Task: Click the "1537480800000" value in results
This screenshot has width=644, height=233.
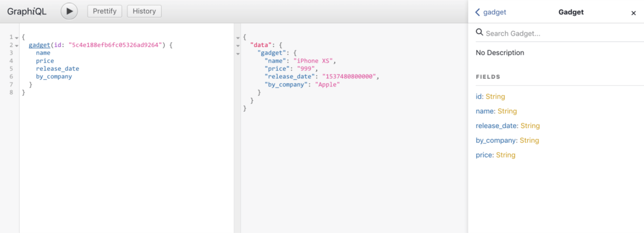Action: (x=349, y=77)
